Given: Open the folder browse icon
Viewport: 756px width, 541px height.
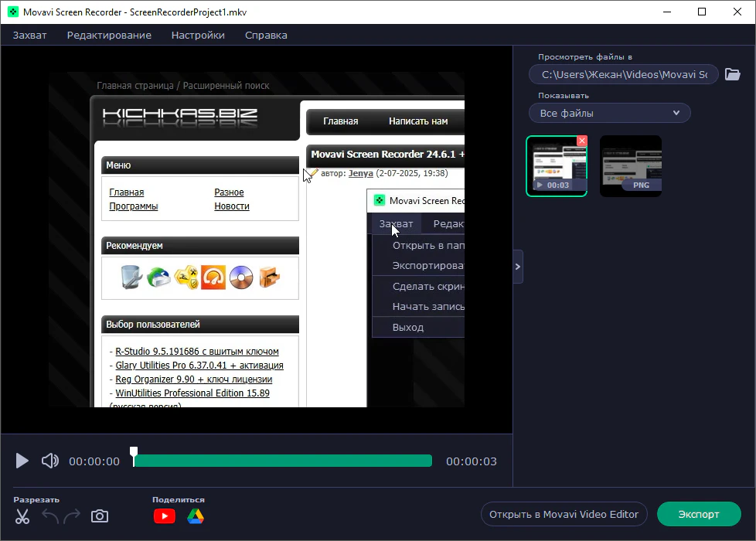Looking at the screenshot, I should click(x=732, y=74).
